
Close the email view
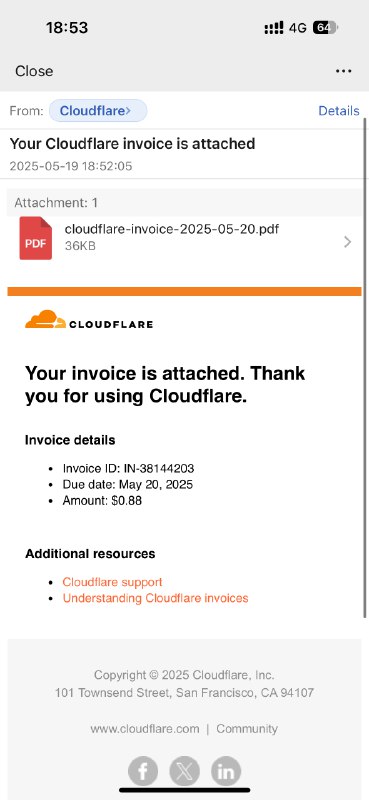(x=34, y=71)
